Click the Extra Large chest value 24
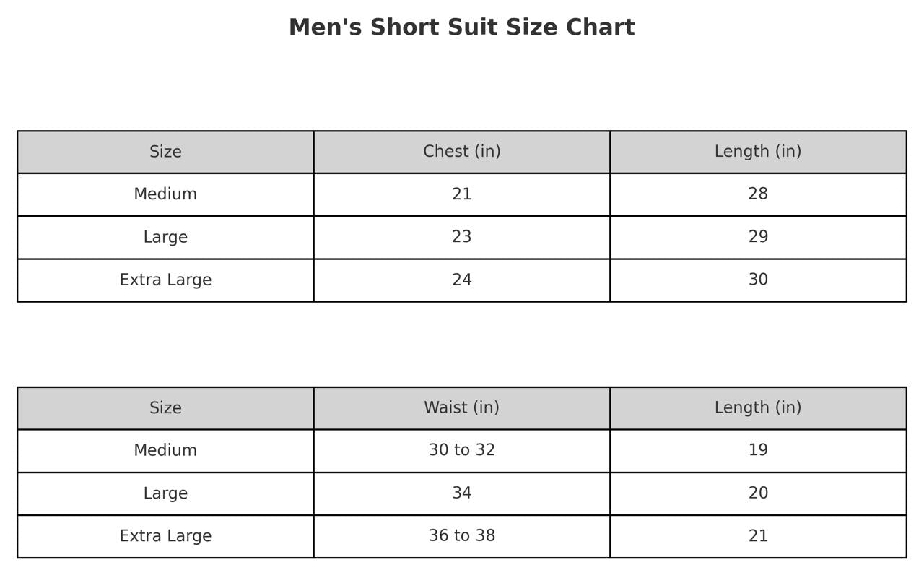 [461, 280]
